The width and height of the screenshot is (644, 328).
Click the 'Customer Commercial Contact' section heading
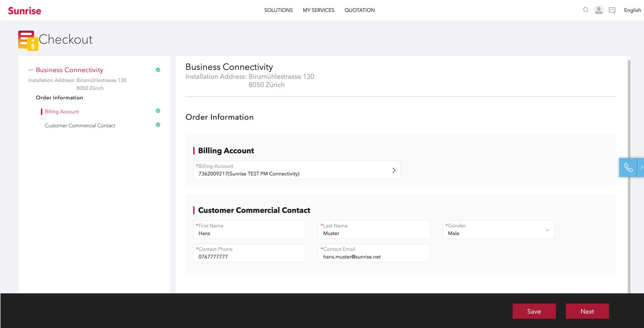pos(254,210)
